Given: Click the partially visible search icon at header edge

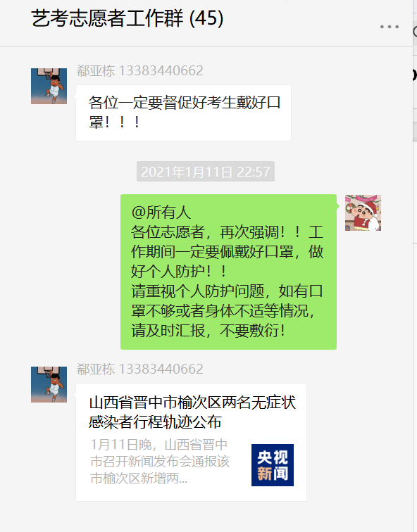Looking at the screenshot, I should (x=415, y=32).
